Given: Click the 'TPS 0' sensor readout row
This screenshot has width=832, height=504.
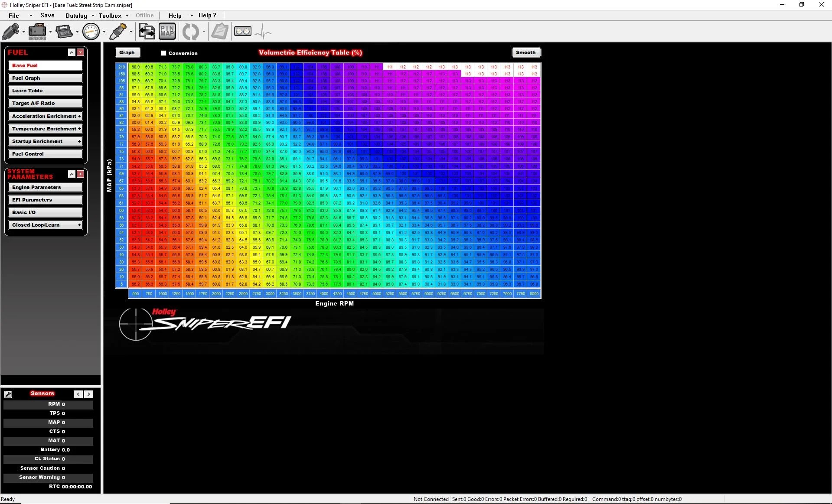Looking at the screenshot, I should click(48, 413).
